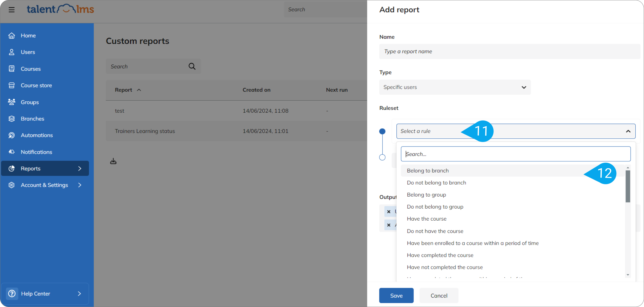Image resolution: width=644 pixels, height=307 pixels.
Task: Click the rule list scroll up arrow
Action: (628, 167)
